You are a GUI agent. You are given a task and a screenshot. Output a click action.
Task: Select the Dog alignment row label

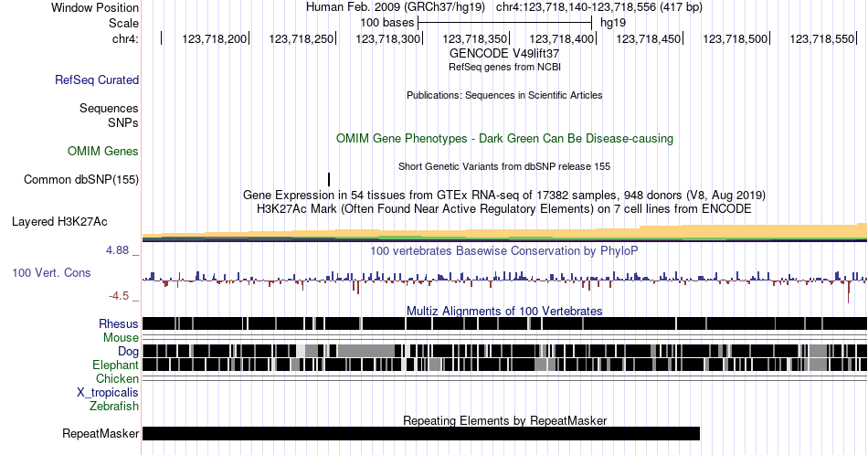[128, 351]
